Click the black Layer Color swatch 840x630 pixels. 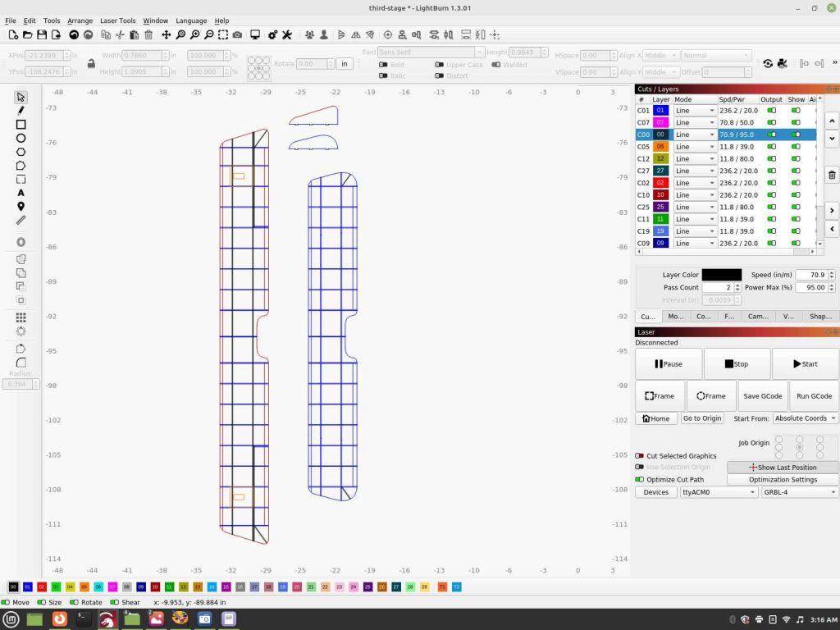[x=721, y=275]
